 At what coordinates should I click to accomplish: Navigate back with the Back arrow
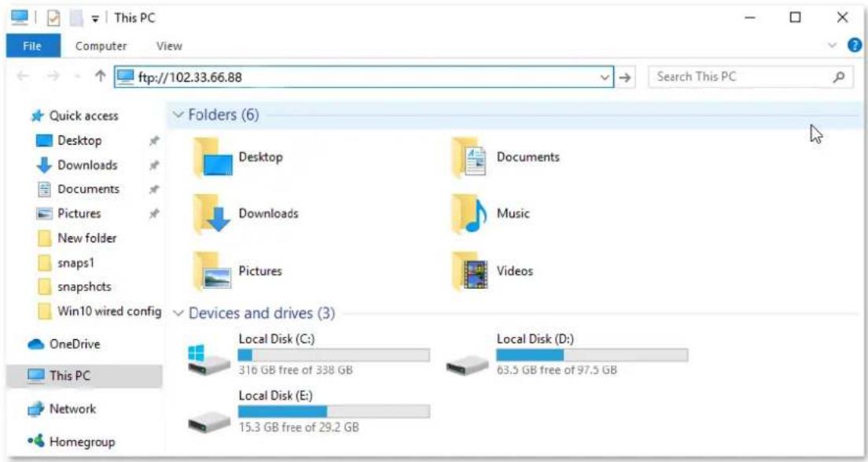coord(23,76)
